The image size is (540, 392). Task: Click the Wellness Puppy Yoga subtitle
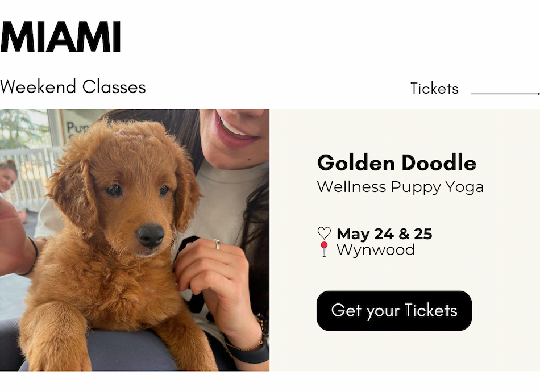coord(400,186)
